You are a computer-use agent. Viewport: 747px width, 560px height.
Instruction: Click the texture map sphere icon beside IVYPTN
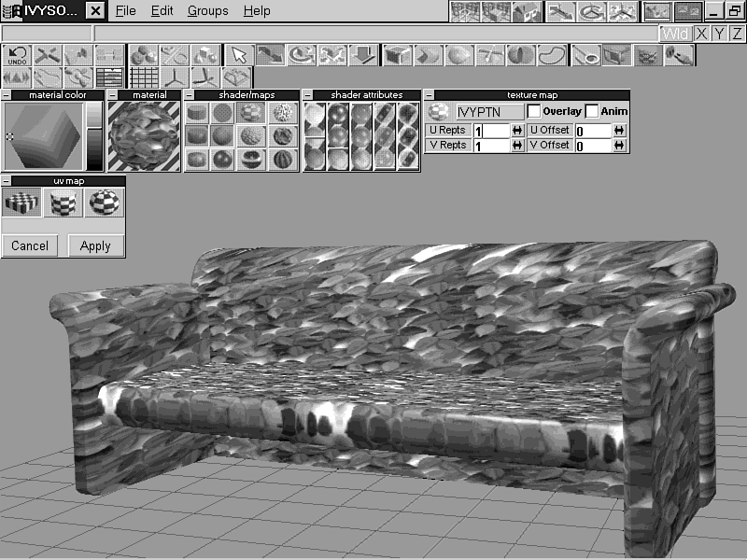tap(437, 111)
